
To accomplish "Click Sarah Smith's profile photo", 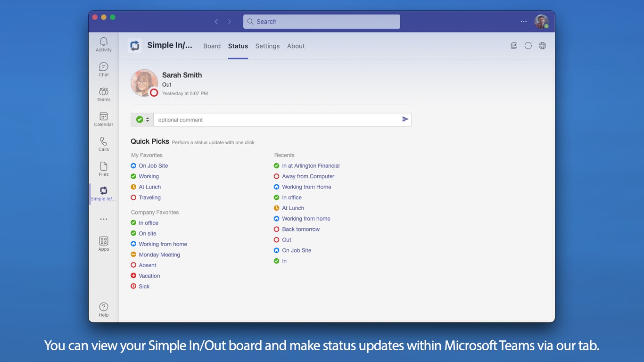I will point(144,83).
